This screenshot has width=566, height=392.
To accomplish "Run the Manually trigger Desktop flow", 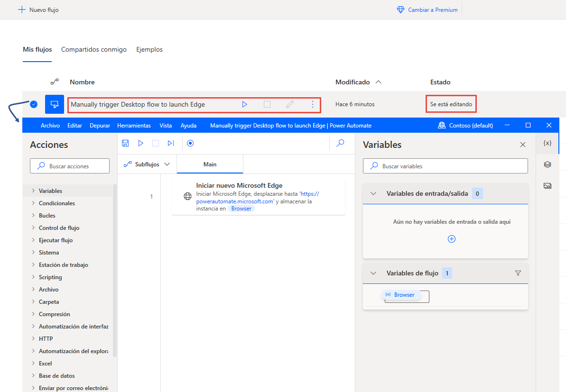I will tap(245, 104).
